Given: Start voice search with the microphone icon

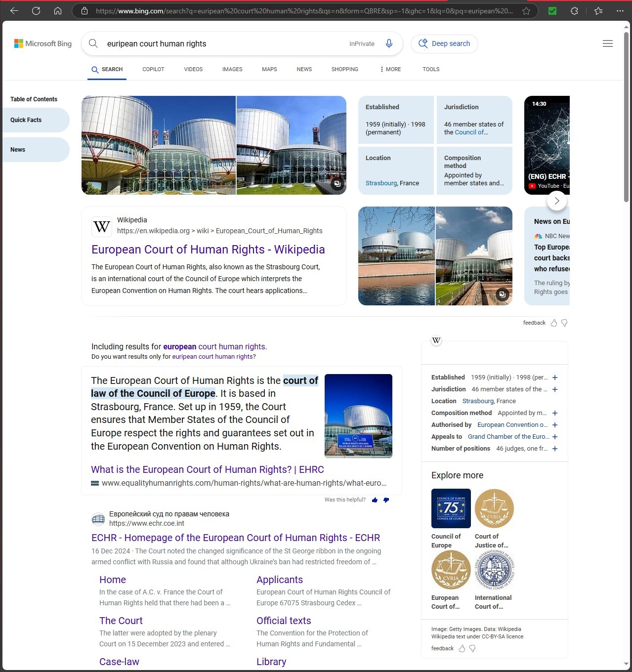Looking at the screenshot, I should pos(389,43).
